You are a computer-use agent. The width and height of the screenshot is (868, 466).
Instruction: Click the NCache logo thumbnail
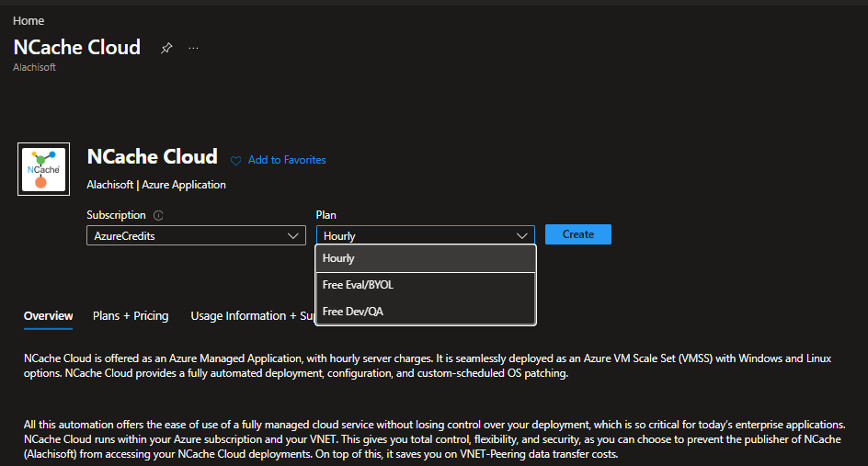point(44,169)
